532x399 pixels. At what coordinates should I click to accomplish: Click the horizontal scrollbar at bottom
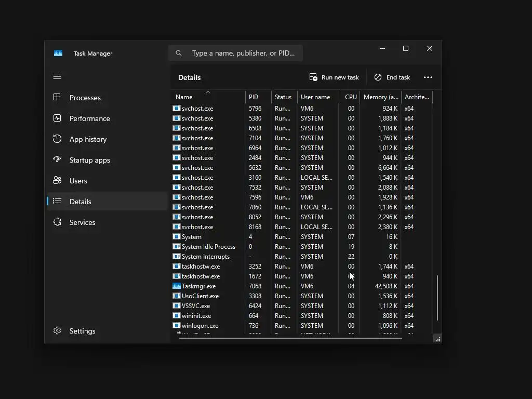click(x=290, y=338)
